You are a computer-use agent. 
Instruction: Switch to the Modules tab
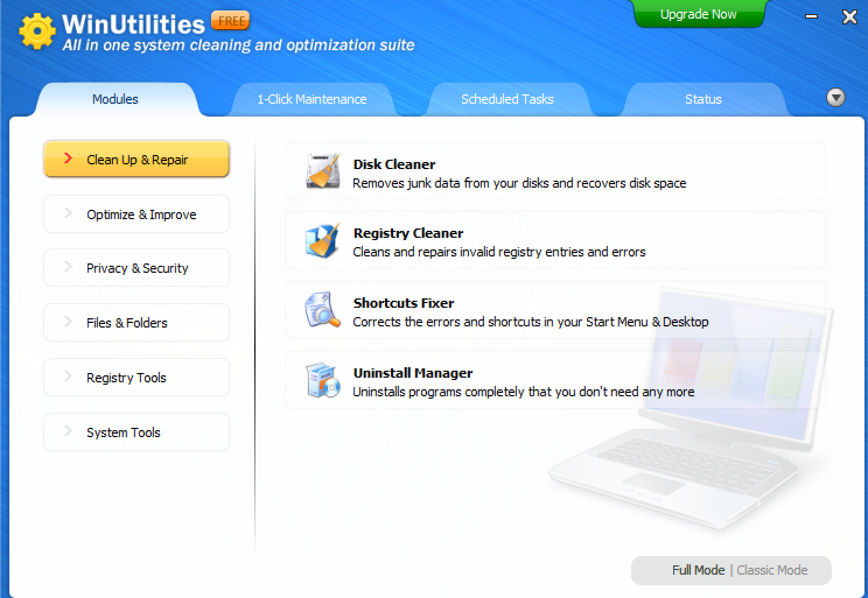click(116, 99)
